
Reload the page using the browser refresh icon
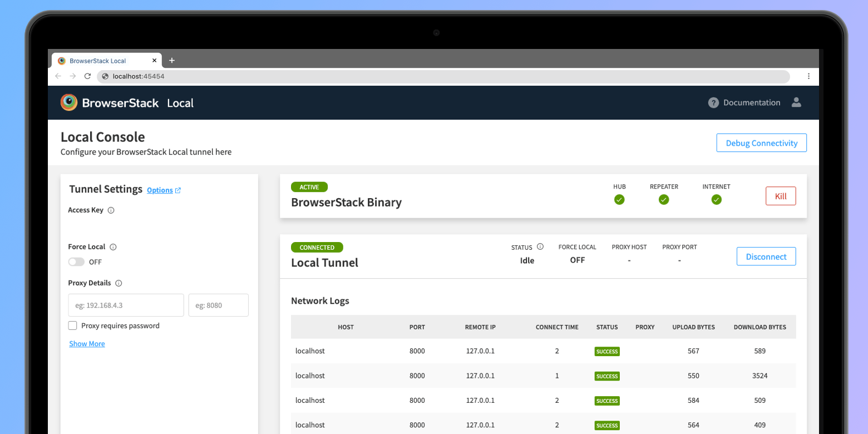(87, 76)
